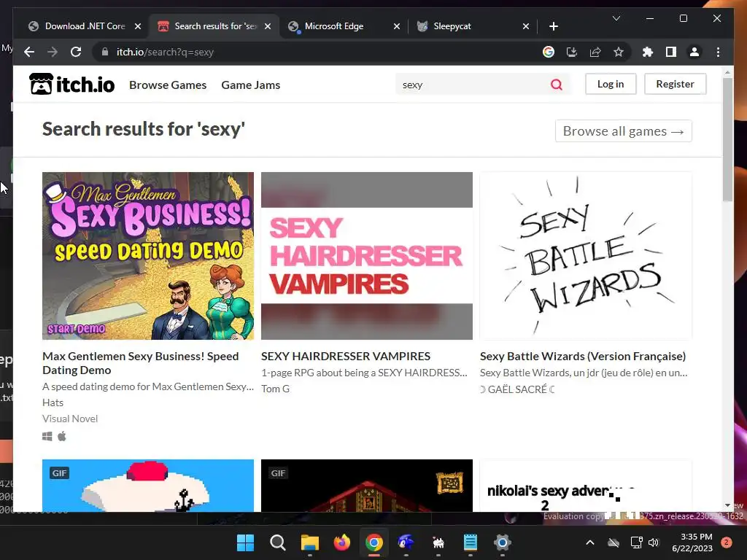Click the Browse all games button
747x560 pixels.
pos(623,131)
